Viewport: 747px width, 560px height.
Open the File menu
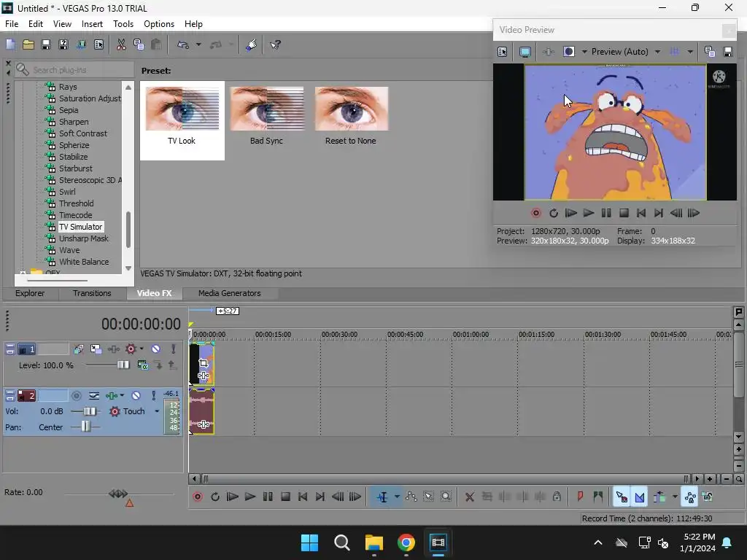point(12,24)
